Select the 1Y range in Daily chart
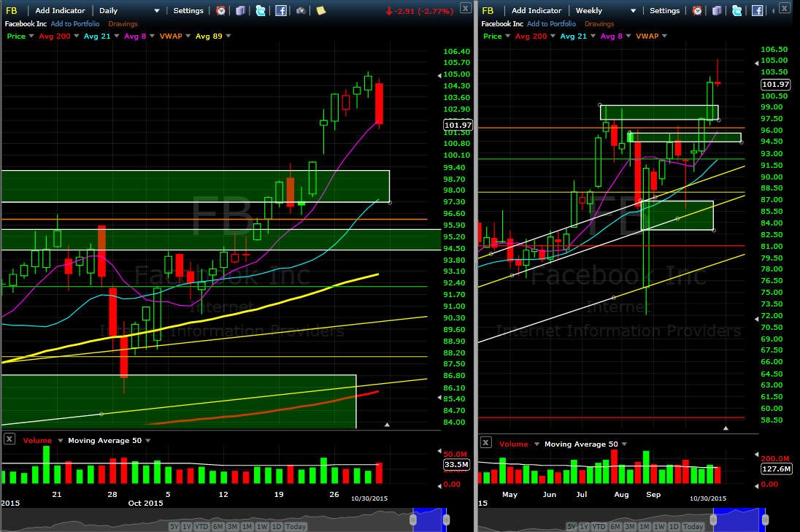Viewport: 800px width, 532px height. (x=187, y=526)
